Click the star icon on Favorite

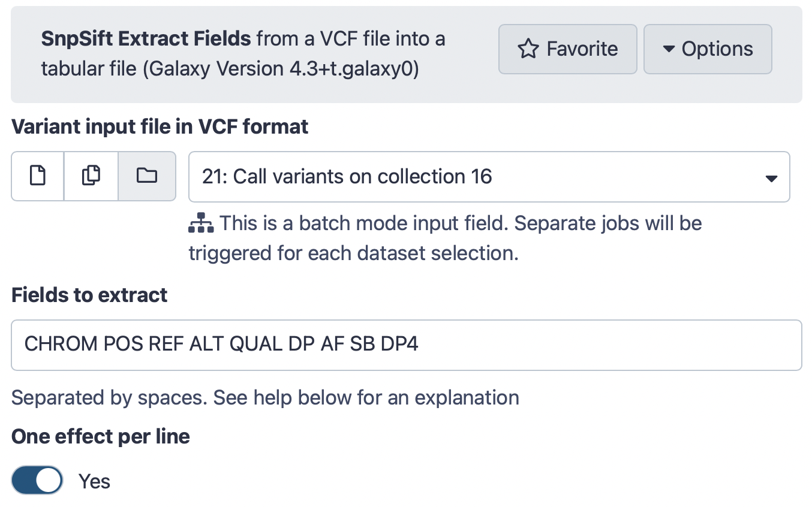pyautogui.click(x=528, y=49)
